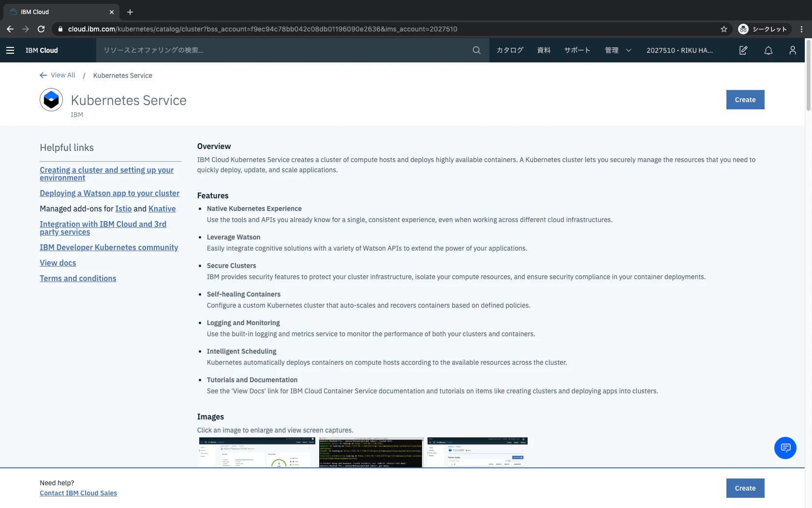Viewport: 812px width, 508px height.
Task: Open Creating a cluster and setting up link
Action: click(106, 174)
